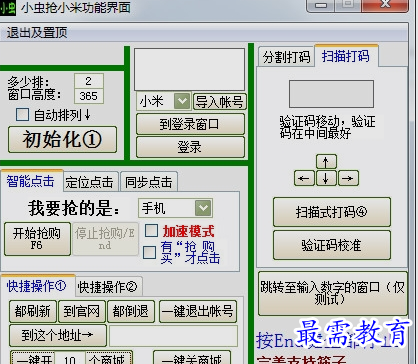Click the down arrow captcha move button

(326, 178)
